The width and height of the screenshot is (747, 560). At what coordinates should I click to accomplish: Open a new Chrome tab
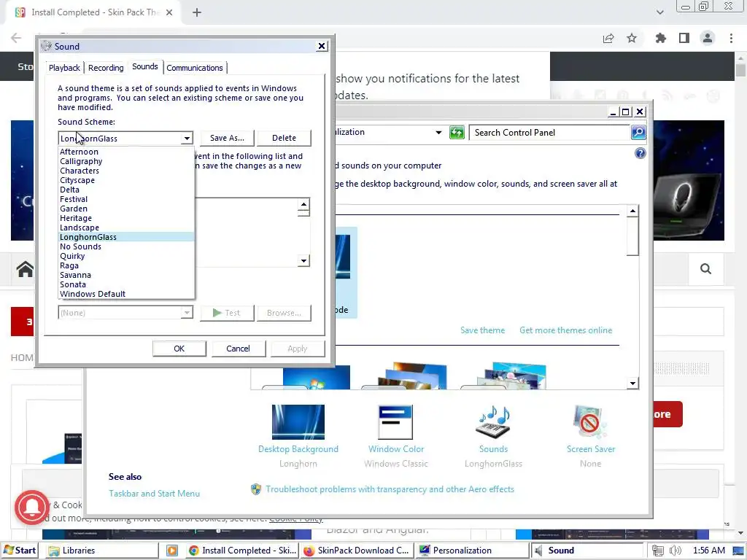197,12
